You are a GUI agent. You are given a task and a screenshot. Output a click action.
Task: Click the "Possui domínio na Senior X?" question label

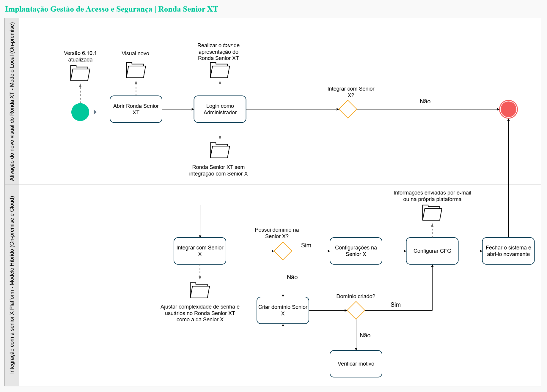[x=277, y=233]
